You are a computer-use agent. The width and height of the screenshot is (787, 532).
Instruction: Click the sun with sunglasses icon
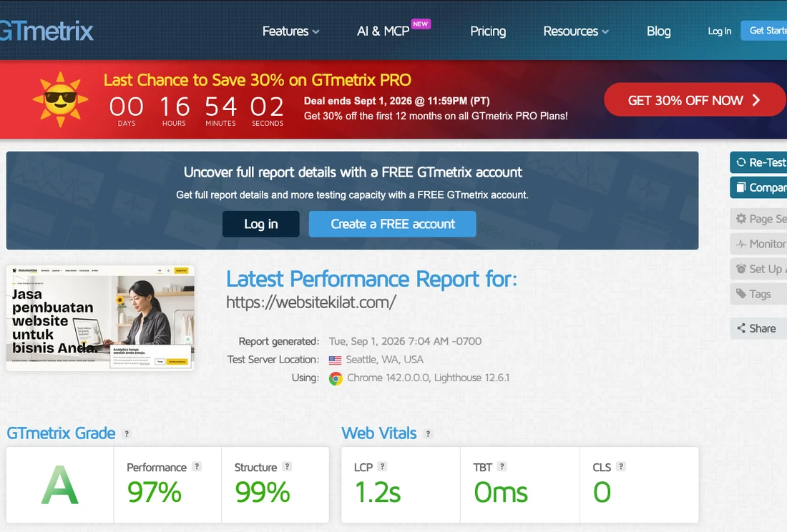pos(60,99)
